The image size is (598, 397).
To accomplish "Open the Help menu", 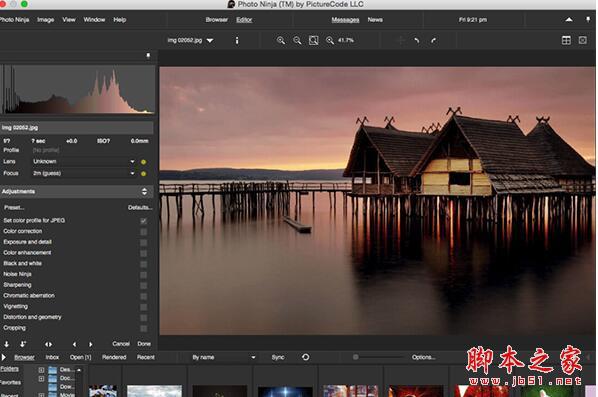I will (x=119, y=19).
